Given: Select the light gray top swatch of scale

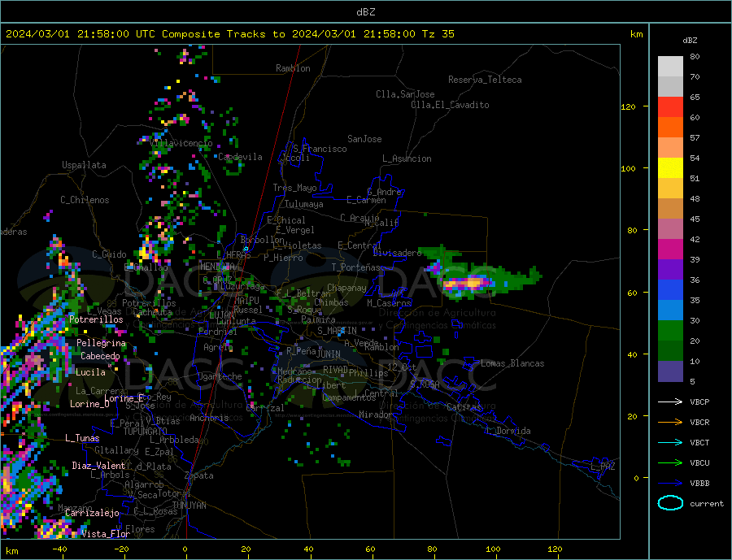Looking at the screenshot, I should [670, 67].
